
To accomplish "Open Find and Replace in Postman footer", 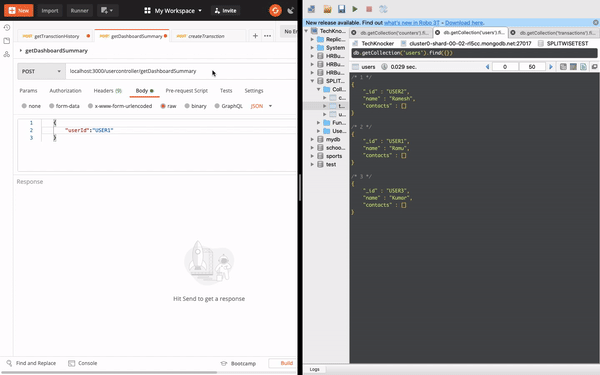I will click(31, 363).
